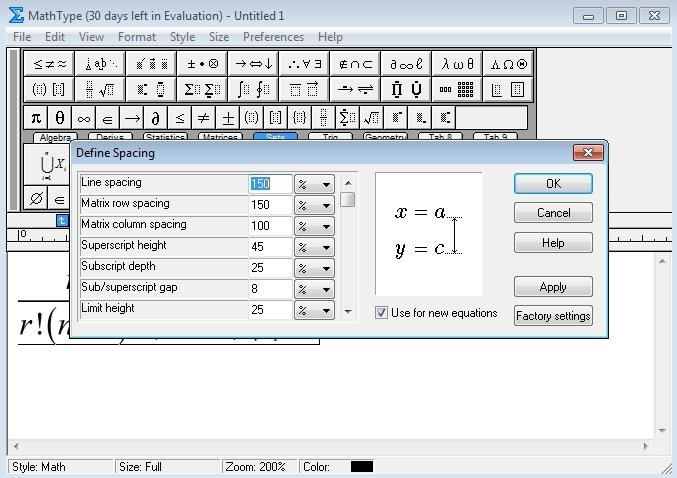Open embellishments palette
This screenshot has width=677, height=478.
point(151,64)
